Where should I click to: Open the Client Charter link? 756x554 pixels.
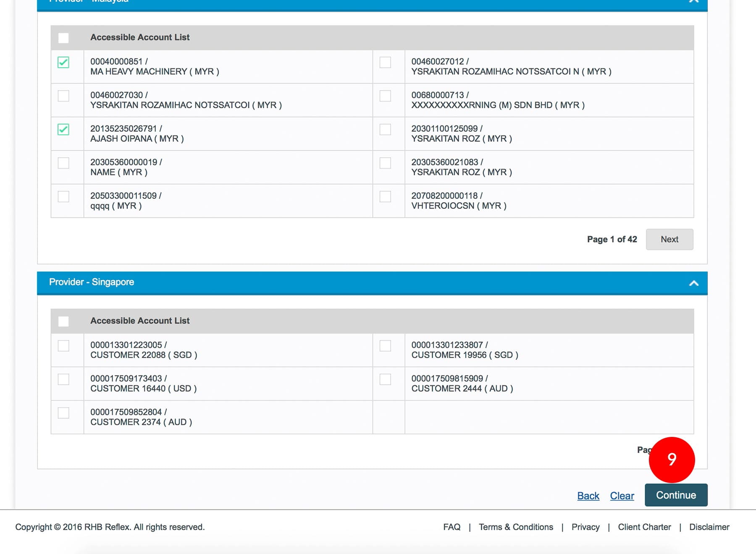[644, 527]
